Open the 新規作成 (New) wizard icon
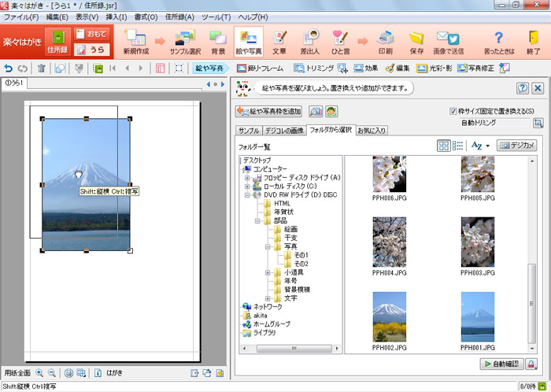Viewport: 551px width, 392px height. [x=135, y=43]
